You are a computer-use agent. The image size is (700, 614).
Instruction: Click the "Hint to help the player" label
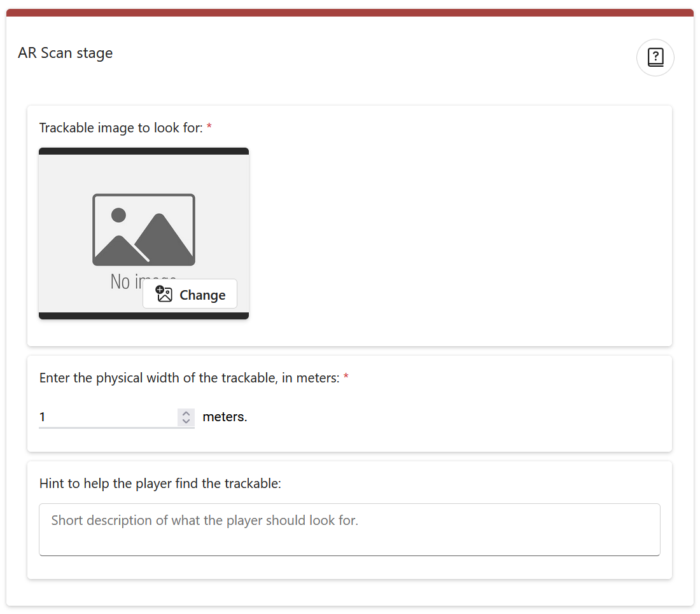tap(160, 484)
